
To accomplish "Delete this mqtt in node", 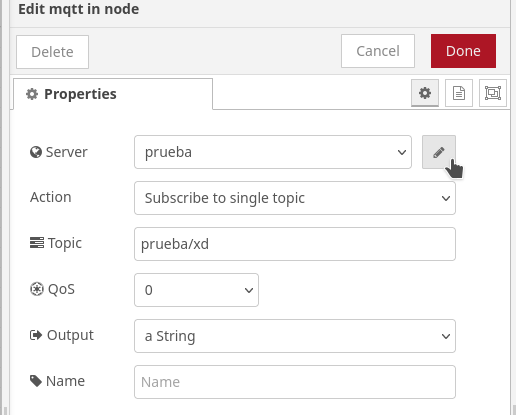I will click(52, 52).
